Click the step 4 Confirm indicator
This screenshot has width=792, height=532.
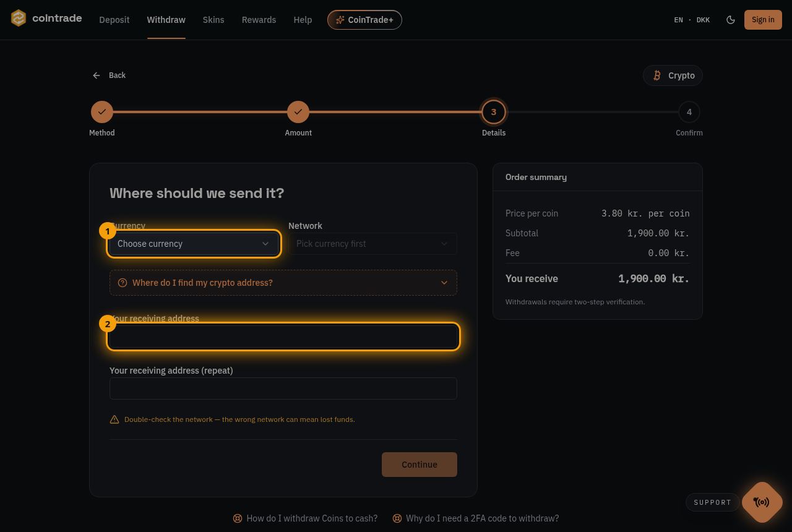click(x=689, y=112)
